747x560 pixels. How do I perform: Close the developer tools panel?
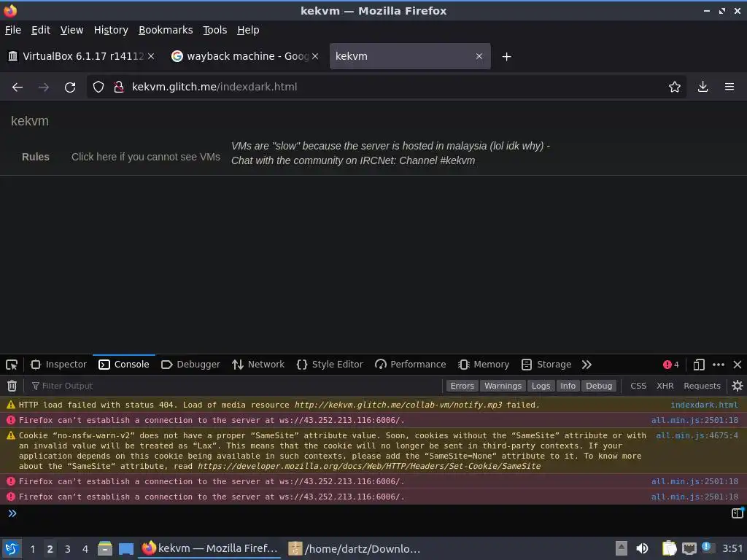738,365
